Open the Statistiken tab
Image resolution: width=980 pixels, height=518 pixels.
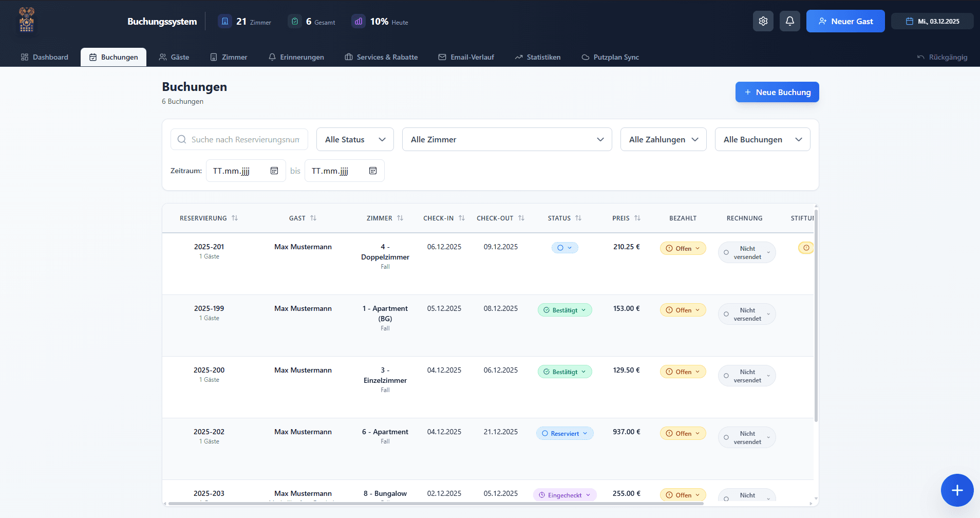pos(538,57)
